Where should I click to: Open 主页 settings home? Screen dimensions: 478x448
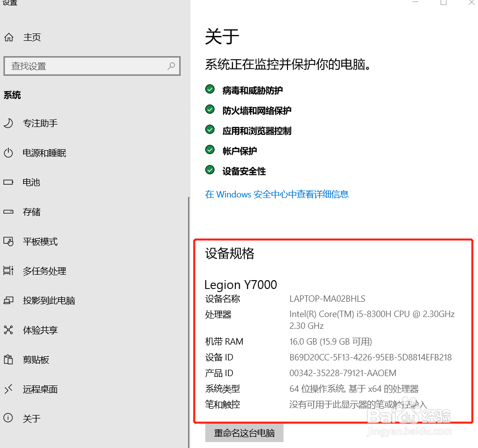(x=32, y=37)
